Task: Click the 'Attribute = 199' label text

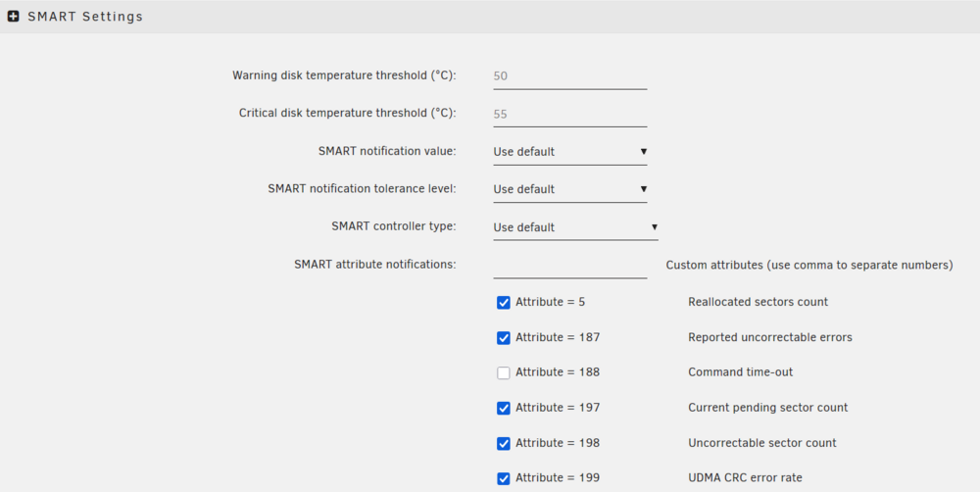Action: [x=558, y=478]
